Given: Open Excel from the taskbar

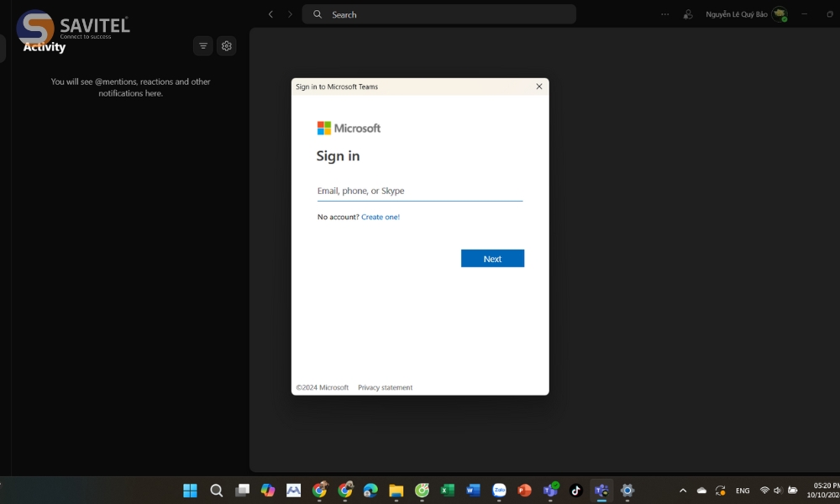Looking at the screenshot, I should click(x=448, y=490).
